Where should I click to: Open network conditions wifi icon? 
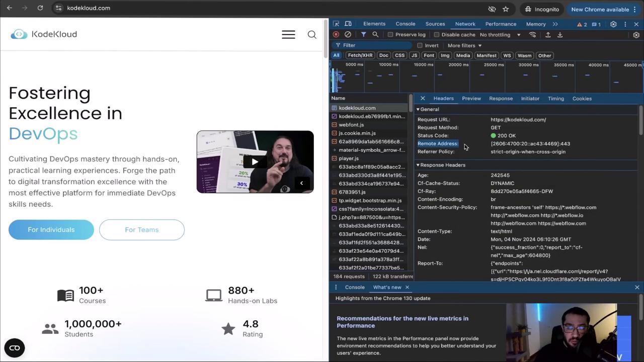532,35
